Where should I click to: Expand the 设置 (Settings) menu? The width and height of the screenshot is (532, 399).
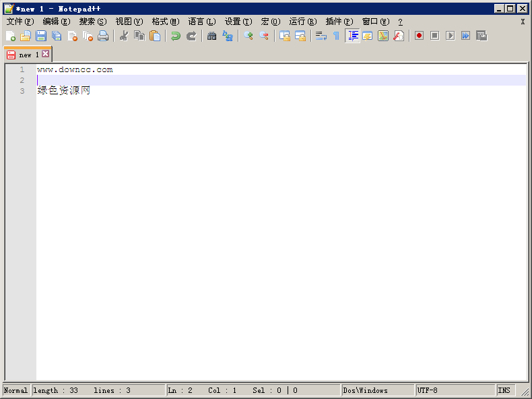(x=238, y=22)
